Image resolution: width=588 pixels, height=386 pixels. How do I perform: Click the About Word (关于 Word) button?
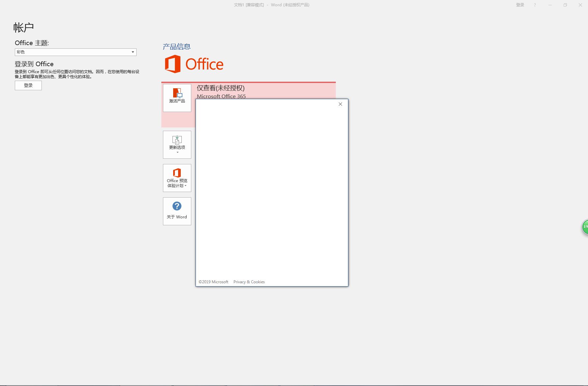coord(177,211)
